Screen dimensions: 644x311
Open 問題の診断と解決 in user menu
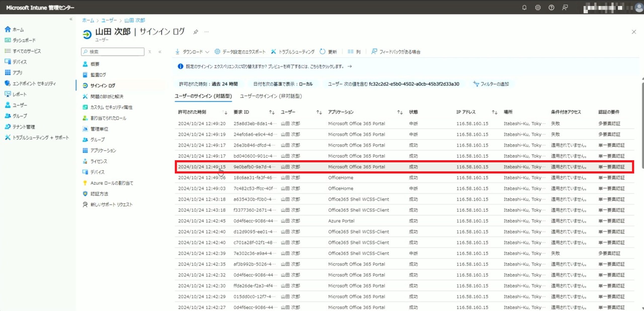point(103,97)
